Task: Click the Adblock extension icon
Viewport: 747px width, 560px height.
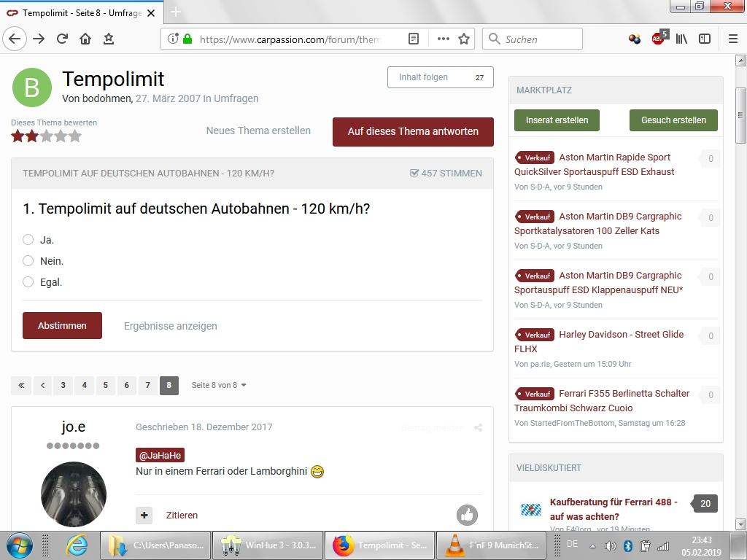Action: (659, 39)
